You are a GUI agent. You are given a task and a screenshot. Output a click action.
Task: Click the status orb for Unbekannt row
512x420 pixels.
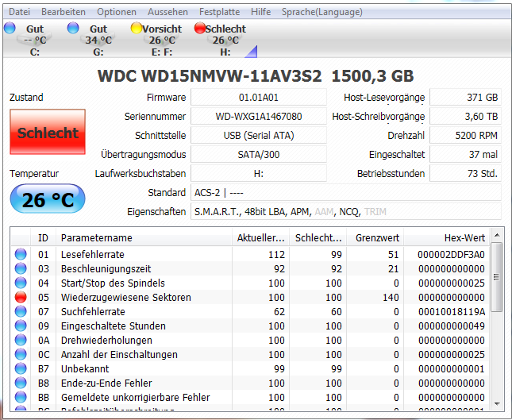(21, 368)
